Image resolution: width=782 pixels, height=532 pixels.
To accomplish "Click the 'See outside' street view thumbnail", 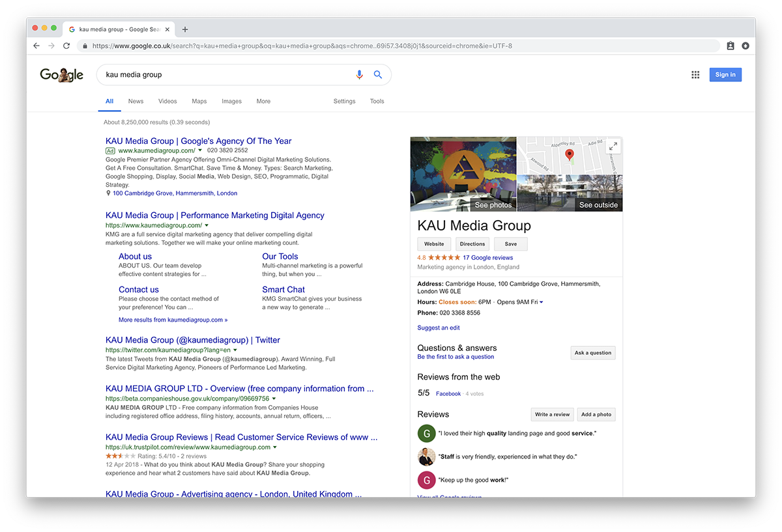I will coord(570,193).
